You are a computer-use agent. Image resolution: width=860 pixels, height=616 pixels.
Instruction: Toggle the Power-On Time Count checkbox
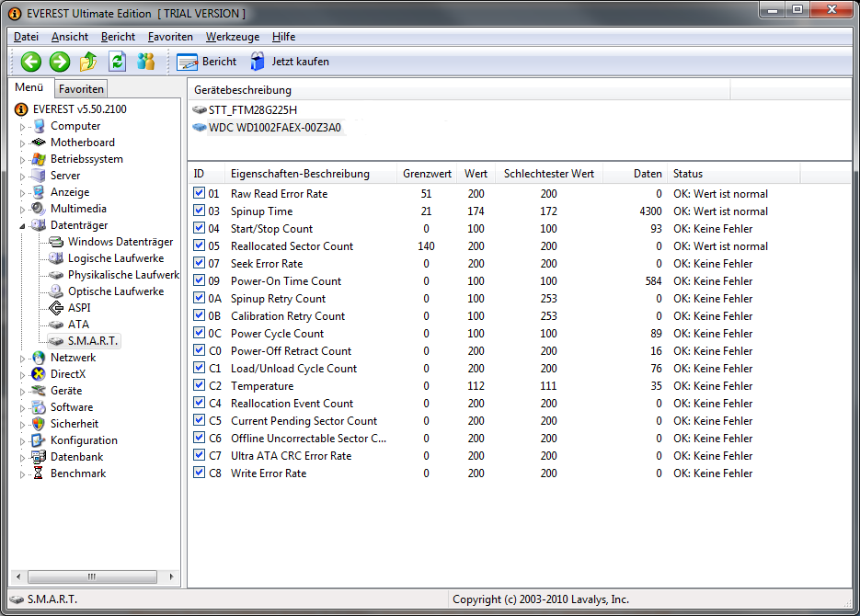point(199,280)
